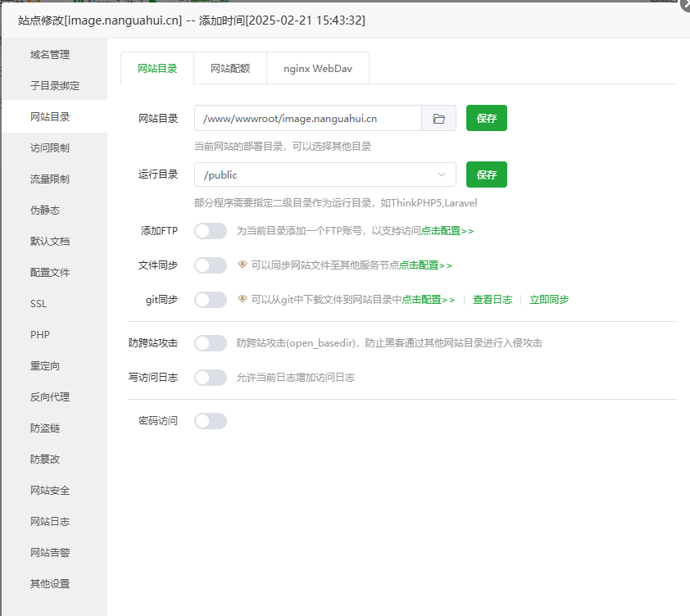The width and height of the screenshot is (690, 616).
Task: Click the icon beside 文件同步 description
Action: click(x=243, y=265)
